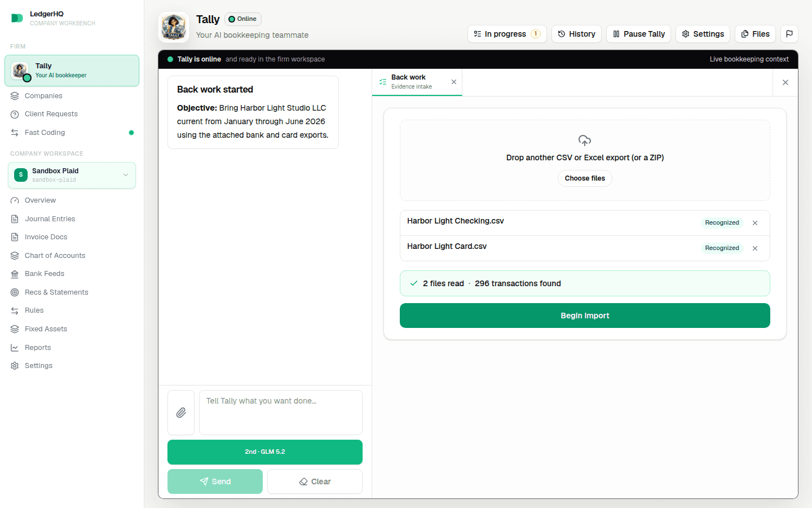Click the sidebar Settings gear icon
This screenshot has height=508, width=812.
click(x=15, y=366)
